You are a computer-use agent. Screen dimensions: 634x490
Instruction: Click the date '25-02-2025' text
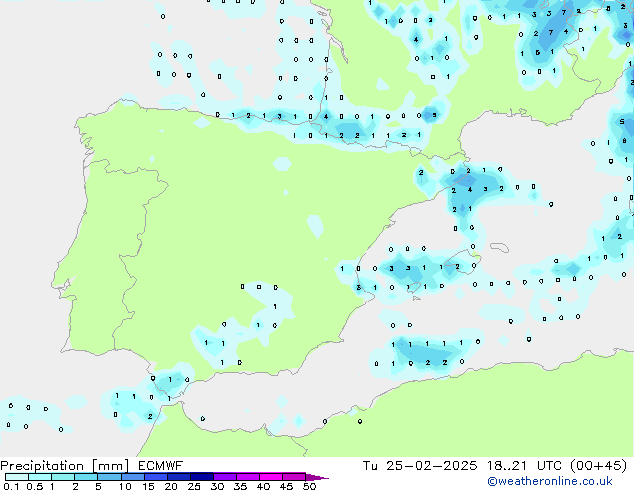pos(431,466)
